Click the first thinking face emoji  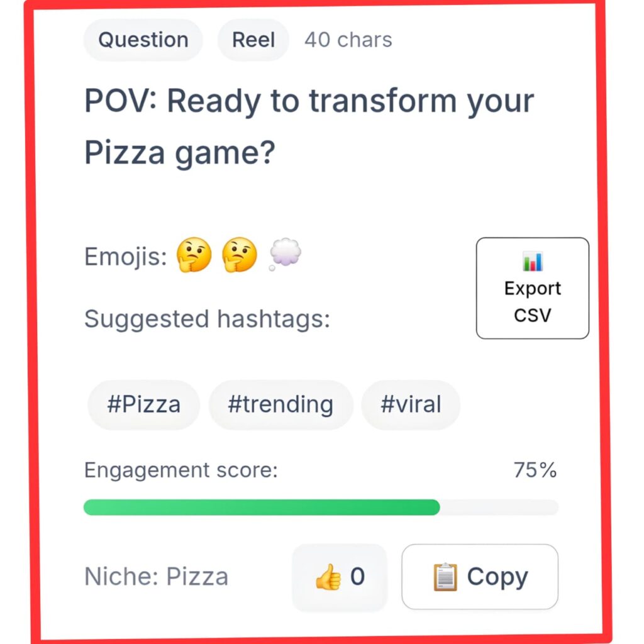(x=193, y=255)
